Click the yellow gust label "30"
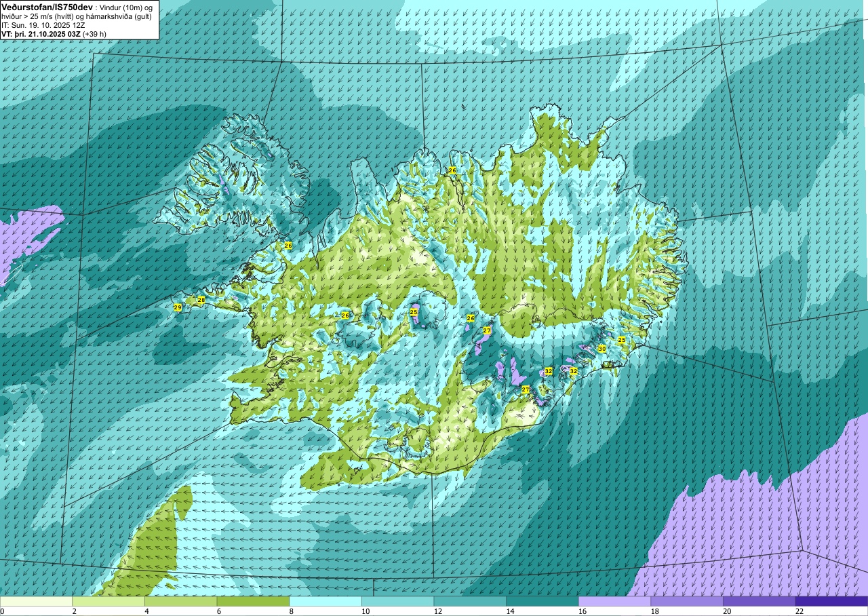 click(x=601, y=349)
